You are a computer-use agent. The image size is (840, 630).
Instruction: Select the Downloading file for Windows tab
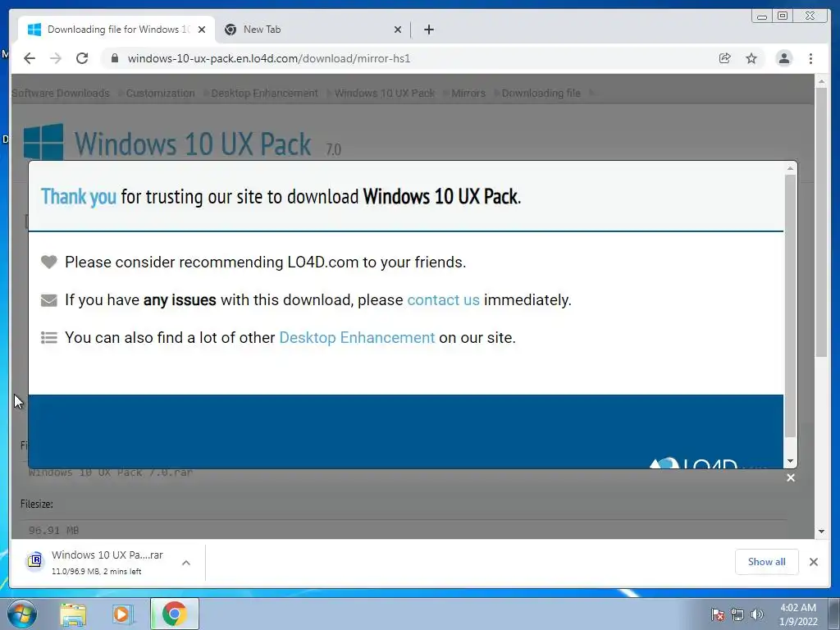[116, 30]
